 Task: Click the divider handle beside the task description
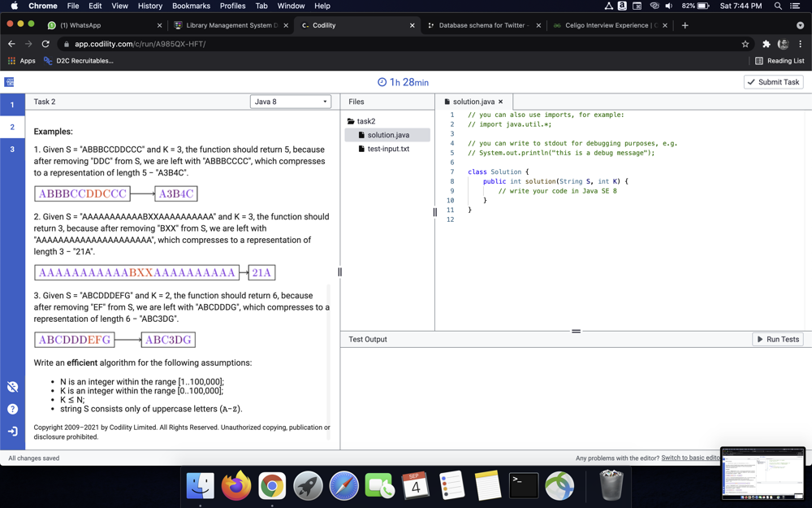[339, 271]
